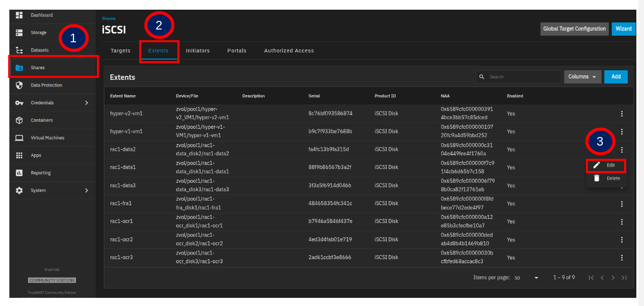Switch to the Targets tab

coord(120,51)
